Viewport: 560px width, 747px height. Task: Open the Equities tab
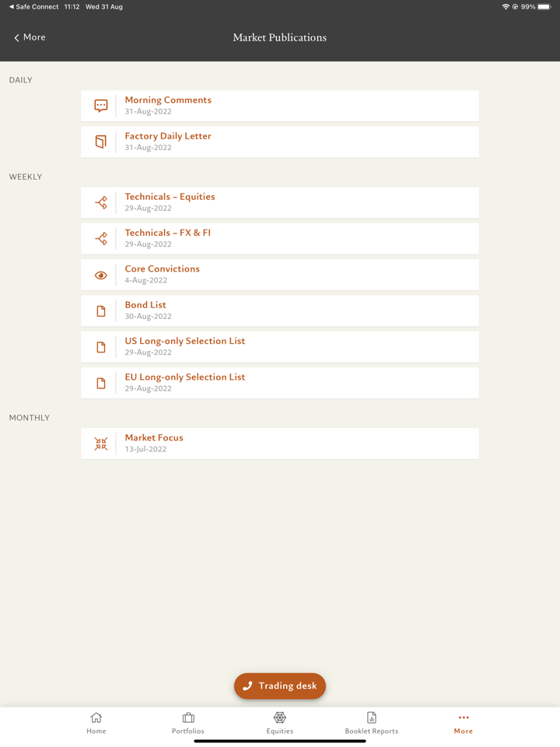click(x=280, y=723)
